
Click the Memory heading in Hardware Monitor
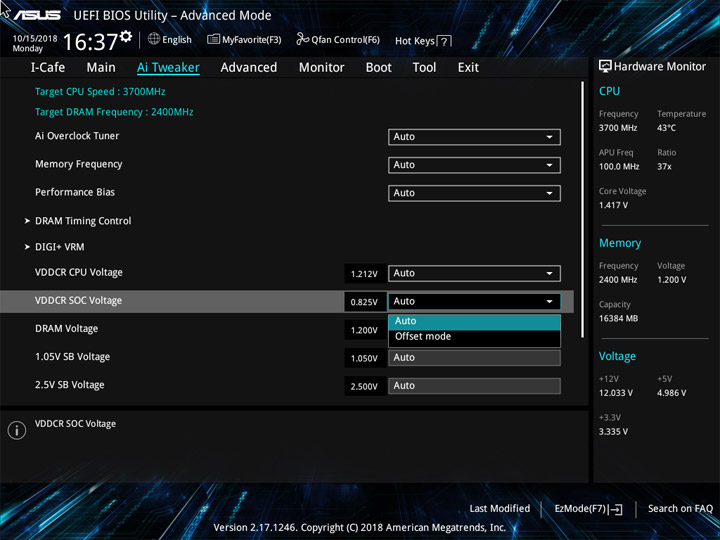pyautogui.click(x=620, y=243)
